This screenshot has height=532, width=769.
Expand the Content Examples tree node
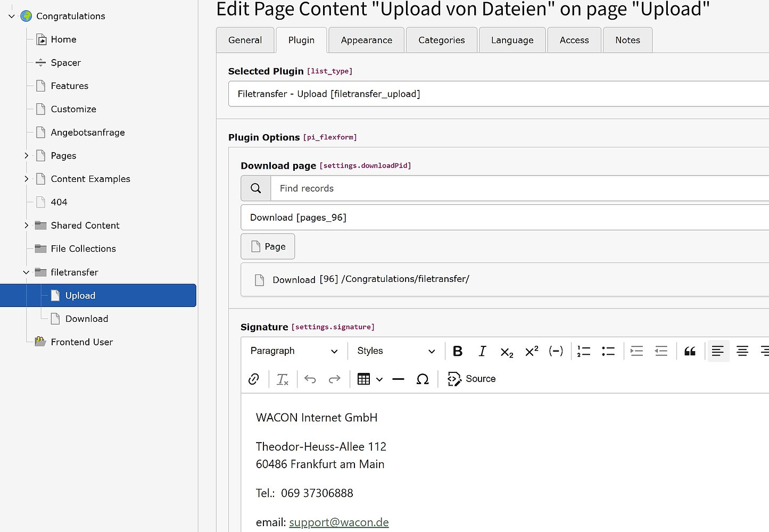tap(26, 179)
